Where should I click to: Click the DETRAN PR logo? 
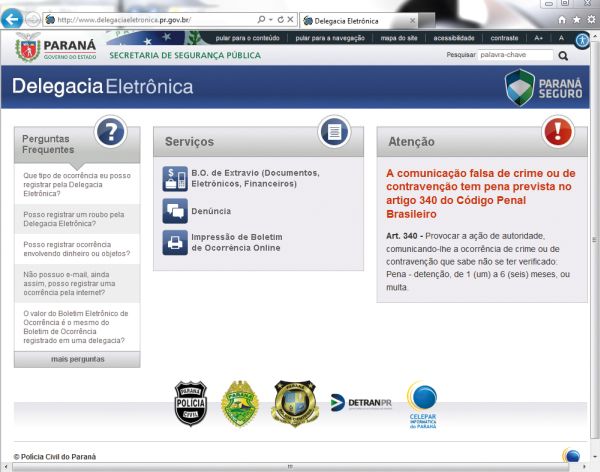(x=359, y=403)
